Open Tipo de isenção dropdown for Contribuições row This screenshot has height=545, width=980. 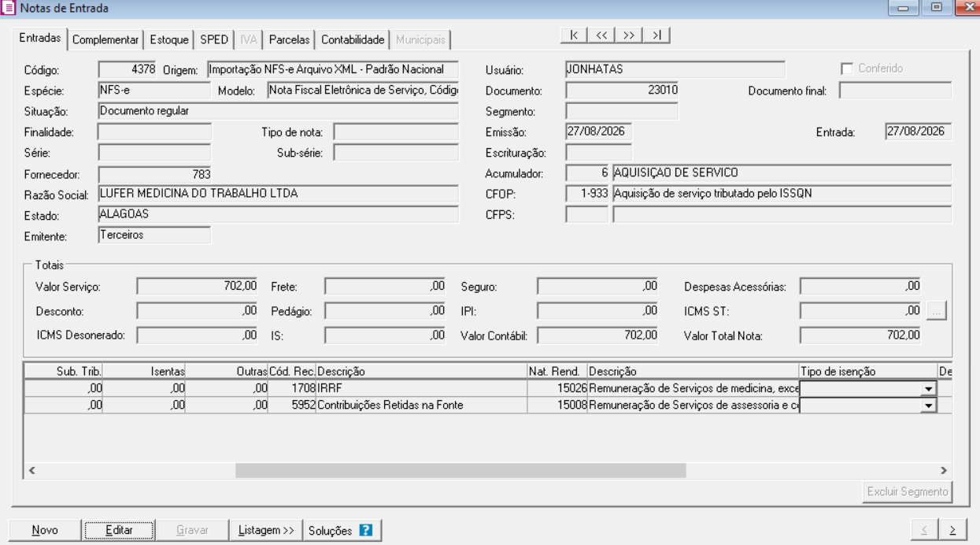pos(930,405)
